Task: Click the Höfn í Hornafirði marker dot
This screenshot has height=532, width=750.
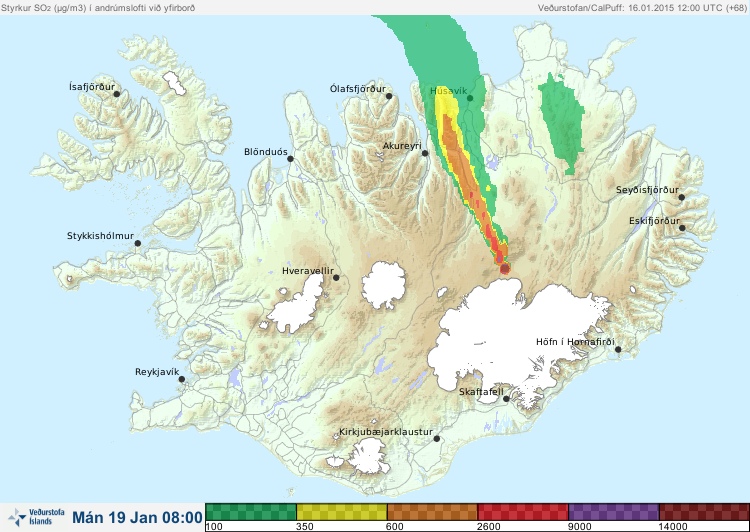Action: (x=618, y=349)
